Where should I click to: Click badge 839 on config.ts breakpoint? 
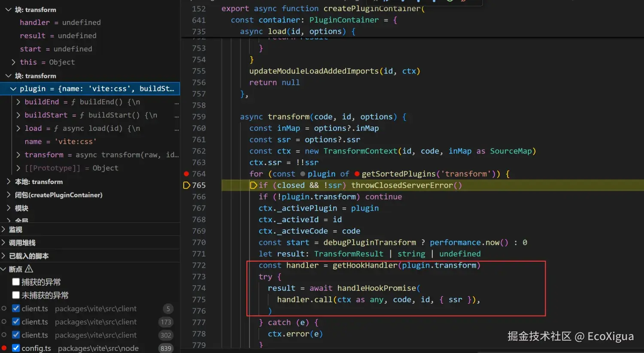point(166,348)
